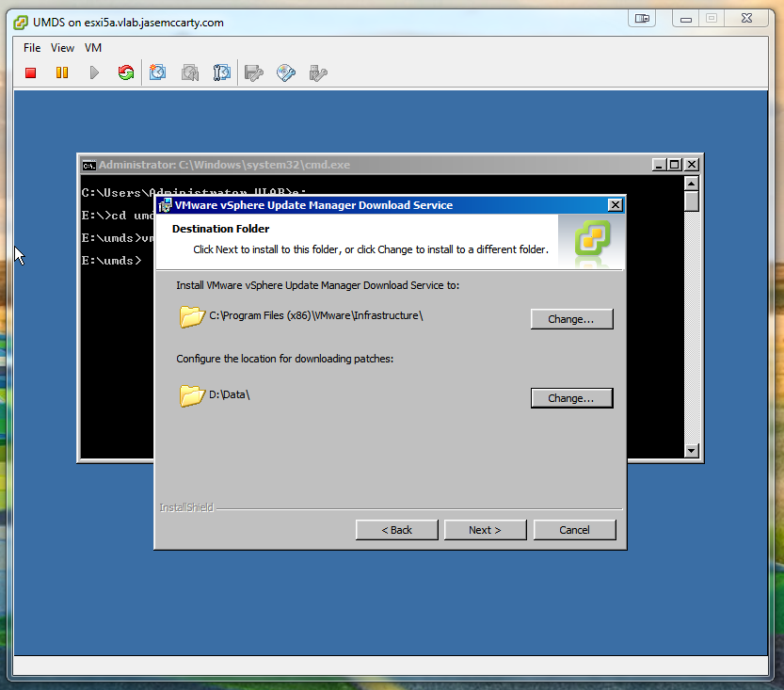The width and height of the screenshot is (784, 690).
Task: Click the cmd.exe vertical scrollbar thumb
Action: click(692, 201)
